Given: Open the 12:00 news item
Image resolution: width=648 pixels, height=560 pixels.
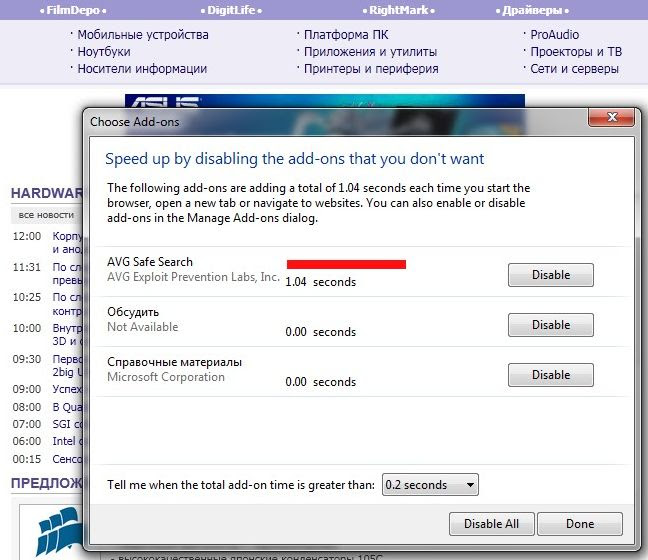Looking at the screenshot, I should click(67, 243).
